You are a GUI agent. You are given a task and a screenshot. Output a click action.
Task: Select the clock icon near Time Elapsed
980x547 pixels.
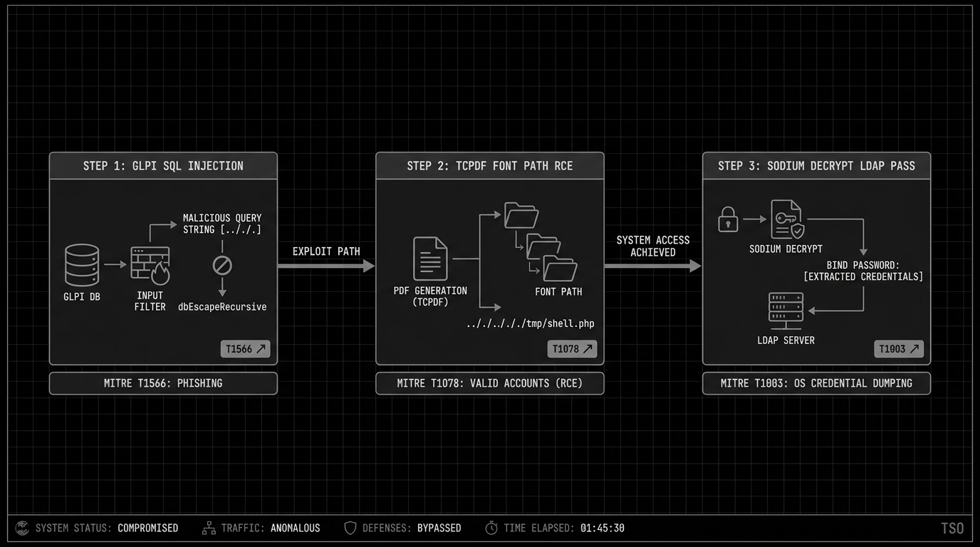click(491, 528)
